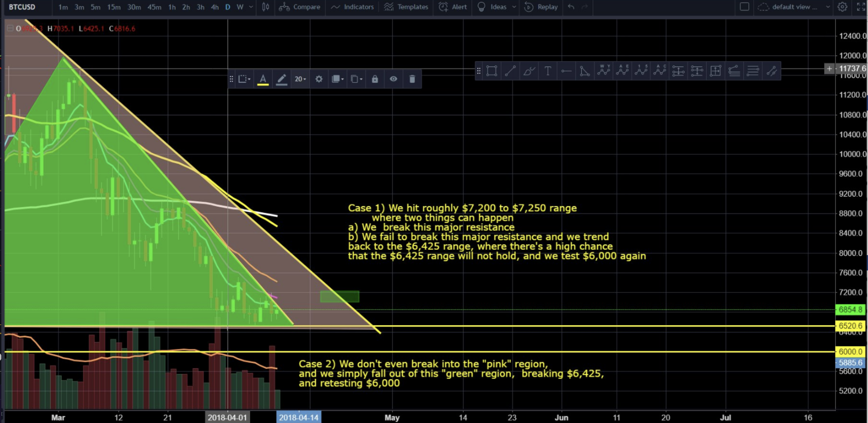Click the Undo arrow in top toolbar

(571, 7)
